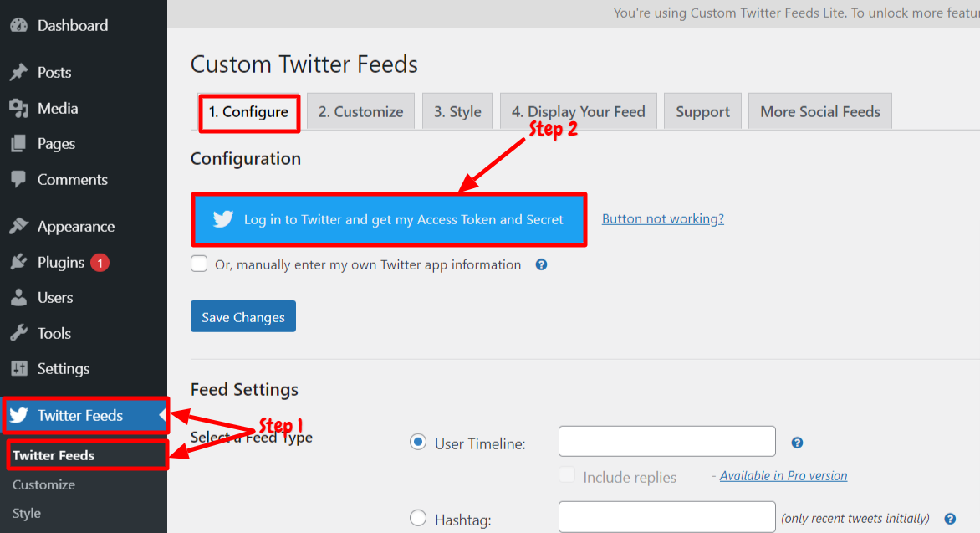Click help icon next to User Timeline field
The height and width of the screenshot is (533, 980).
[x=797, y=443]
